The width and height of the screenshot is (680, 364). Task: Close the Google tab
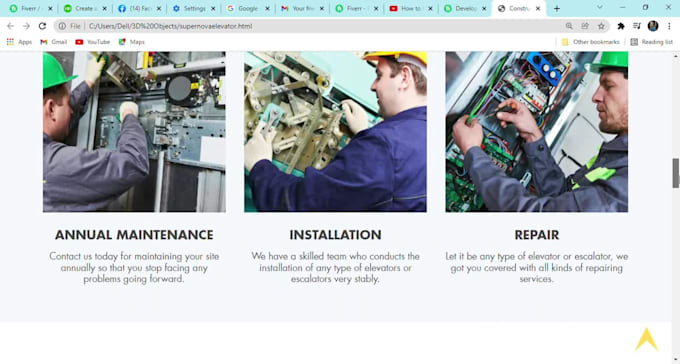pyautogui.click(x=267, y=9)
